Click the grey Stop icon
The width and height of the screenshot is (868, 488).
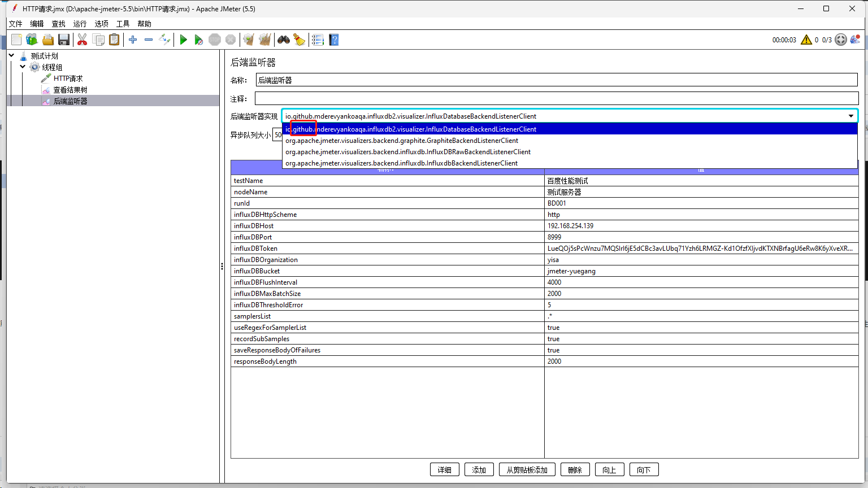(x=215, y=40)
